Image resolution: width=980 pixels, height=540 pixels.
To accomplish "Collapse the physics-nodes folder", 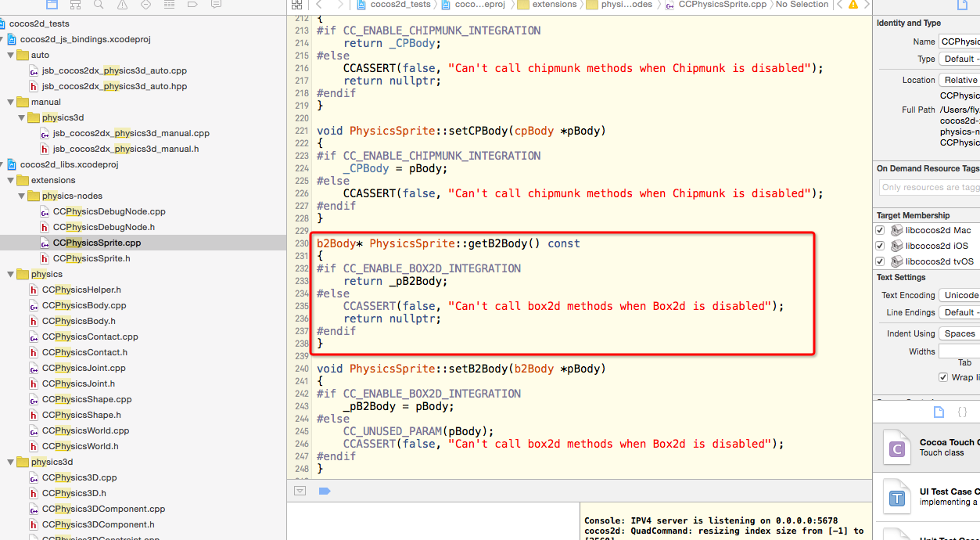I will tap(21, 196).
